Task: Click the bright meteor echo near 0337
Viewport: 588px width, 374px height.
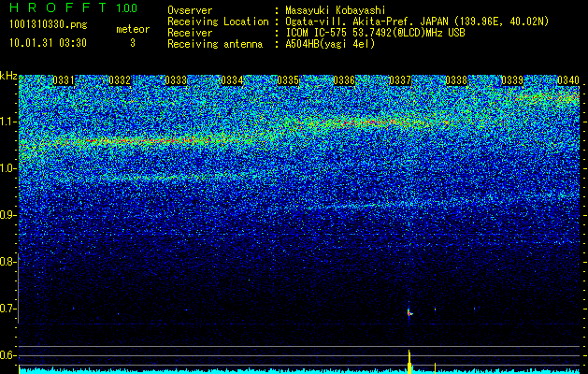Action: 409,312
